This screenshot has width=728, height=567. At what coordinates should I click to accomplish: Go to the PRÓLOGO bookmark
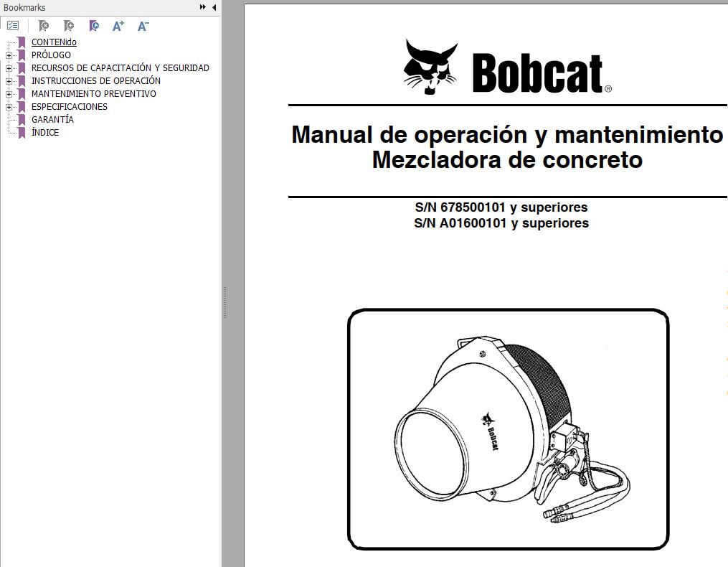(51, 55)
